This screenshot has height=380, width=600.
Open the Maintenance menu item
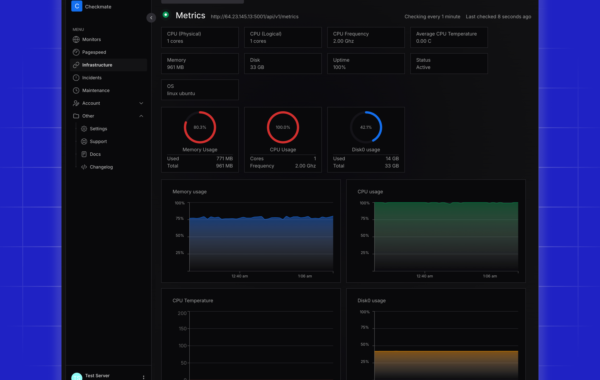point(109,90)
